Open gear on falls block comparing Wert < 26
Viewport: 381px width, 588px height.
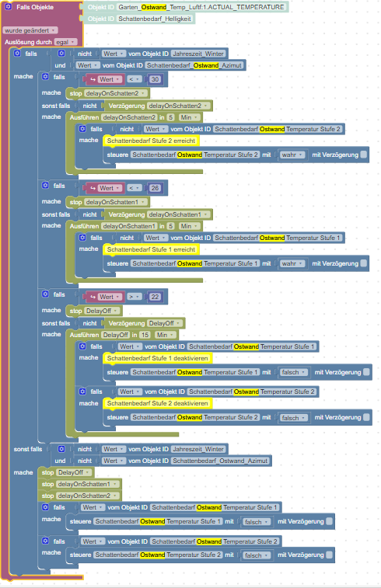[x=45, y=185]
